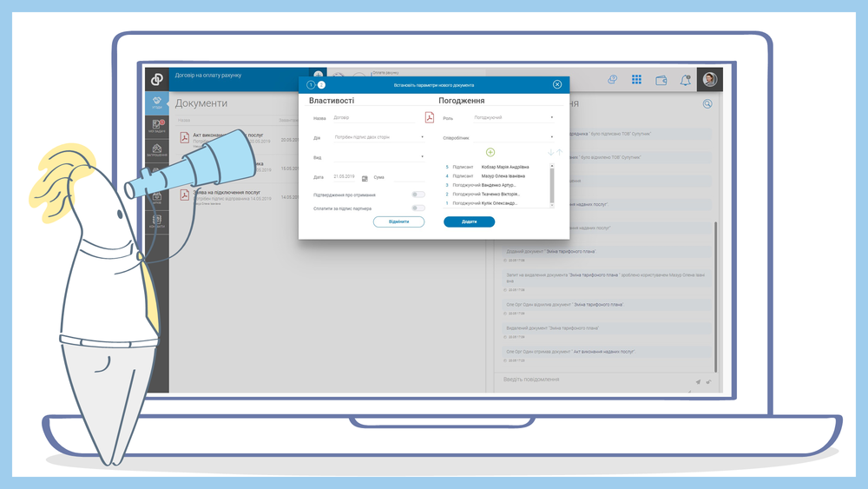Viewport: 868px width, 489px height.
Task: Enable 'Підтвердження про отримання' toggle
Action: [x=418, y=195]
